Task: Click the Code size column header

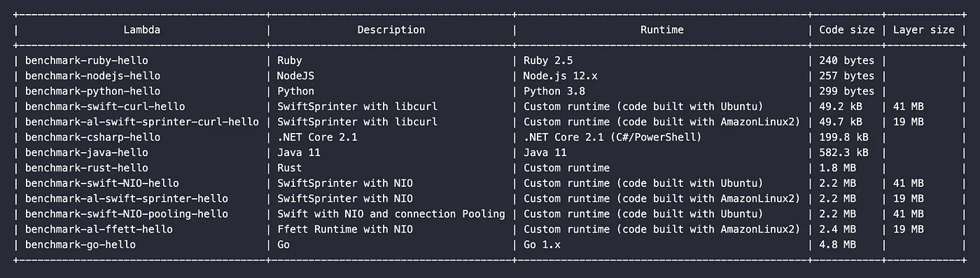Action: [847, 30]
